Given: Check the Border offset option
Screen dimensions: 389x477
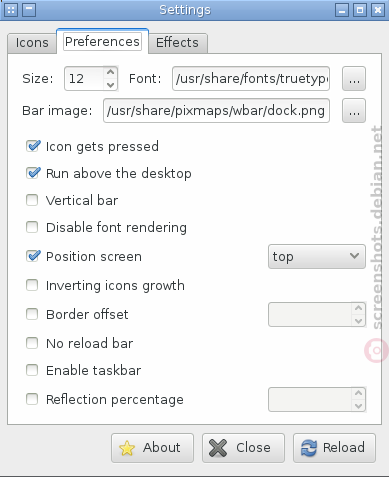Looking at the screenshot, I should (32, 314).
